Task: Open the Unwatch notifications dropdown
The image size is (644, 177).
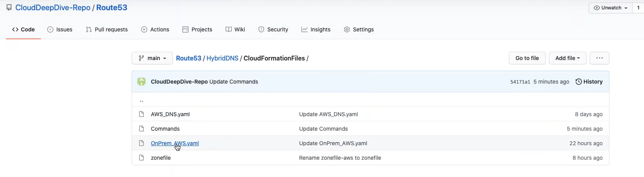Action: (x=610, y=8)
